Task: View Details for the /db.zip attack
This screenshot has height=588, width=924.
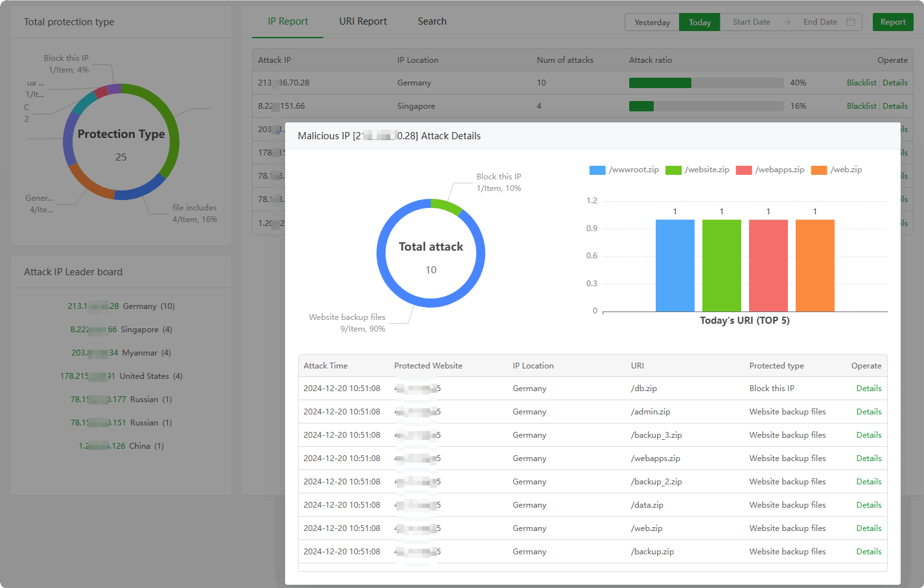Action: point(868,389)
